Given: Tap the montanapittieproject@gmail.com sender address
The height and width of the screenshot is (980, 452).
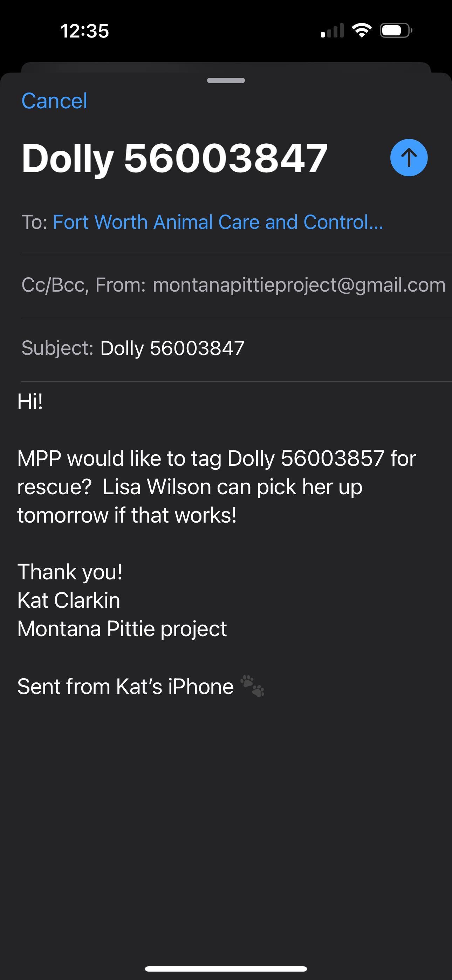Looking at the screenshot, I should point(299,285).
